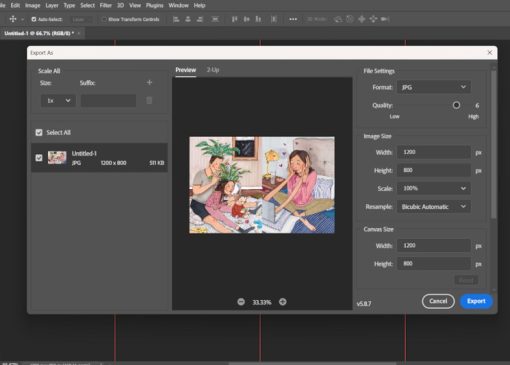Click the 511 KB file size text
The image size is (510, 365).
[157, 163]
